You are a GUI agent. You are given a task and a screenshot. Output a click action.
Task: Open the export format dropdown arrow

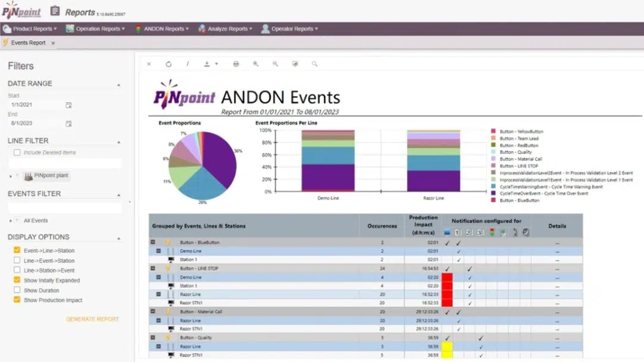tap(216, 64)
